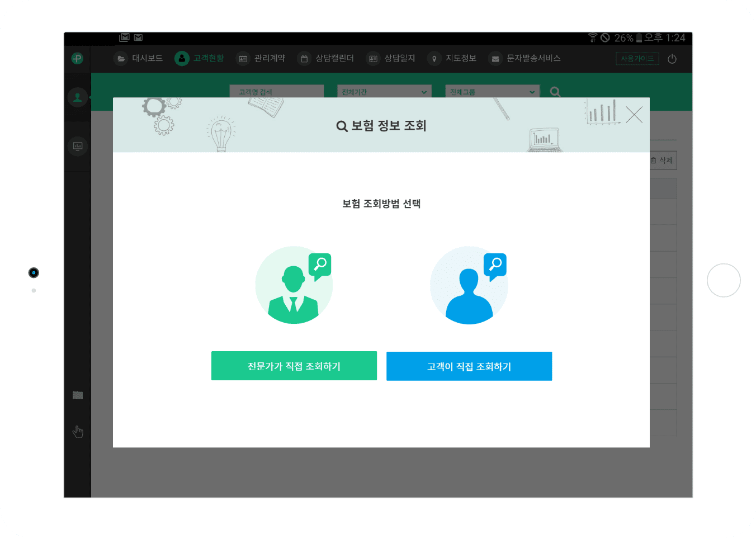Click the ID card icon beside 관리계약
The width and height of the screenshot is (756, 538).
(x=243, y=58)
